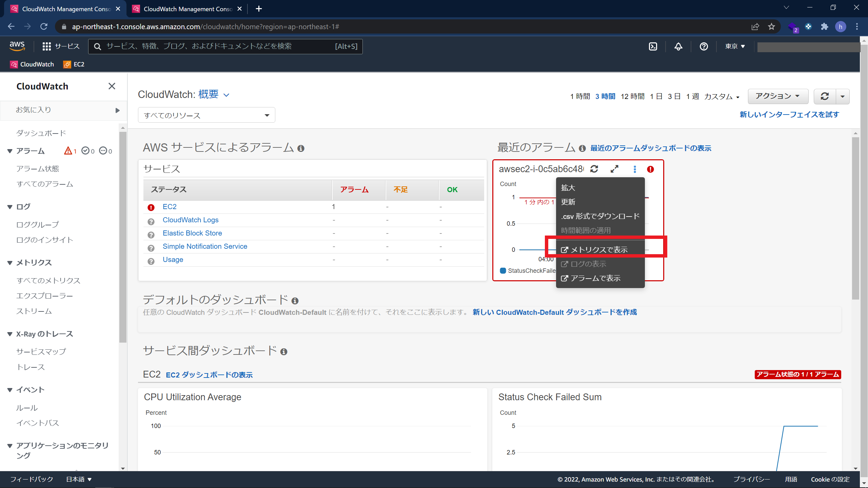Click the info icon beside cross-service dashboard heading
Screen dimensions: 868x488
(x=284, y=352)
